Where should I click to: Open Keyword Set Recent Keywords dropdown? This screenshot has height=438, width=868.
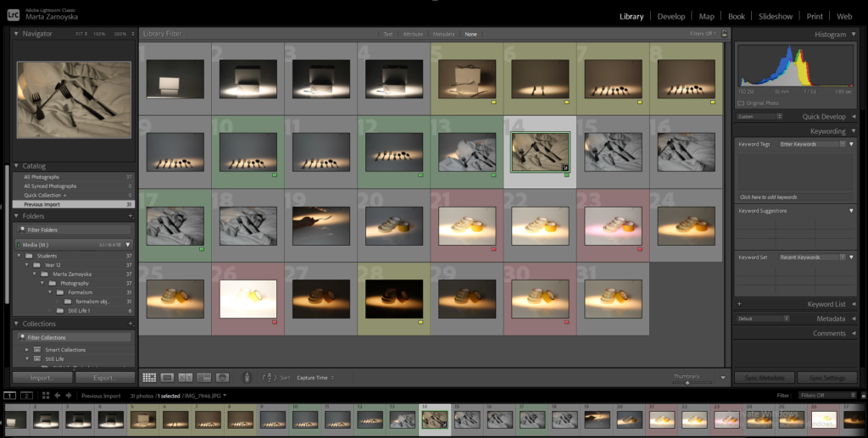[813, 258]
